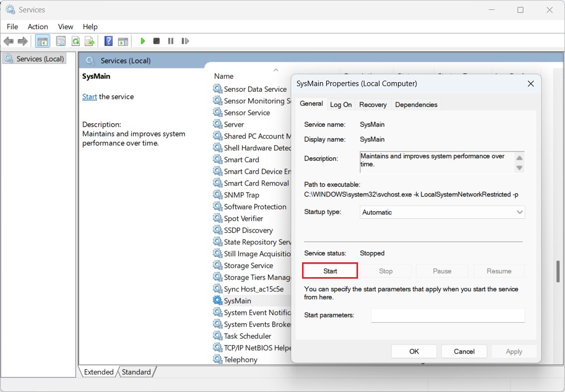Switch to the Dependencies tab

[416, 104]
